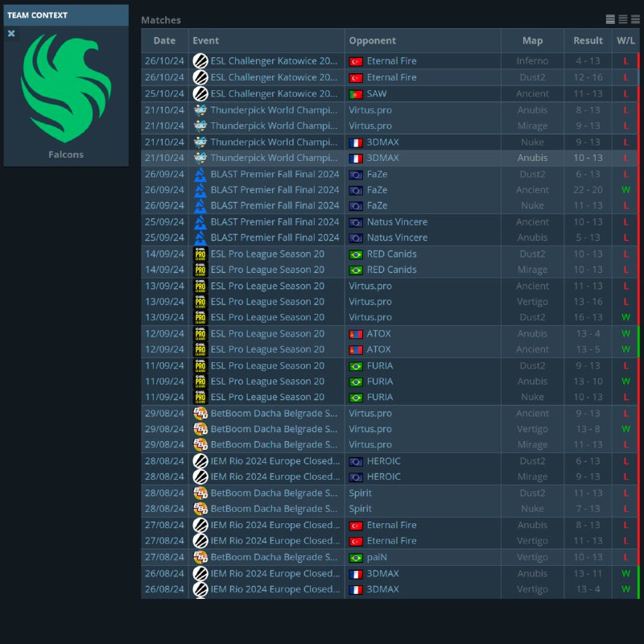Click the Mongolian flag in the ATOX 13 - 5 row

[x=356, y=350]
